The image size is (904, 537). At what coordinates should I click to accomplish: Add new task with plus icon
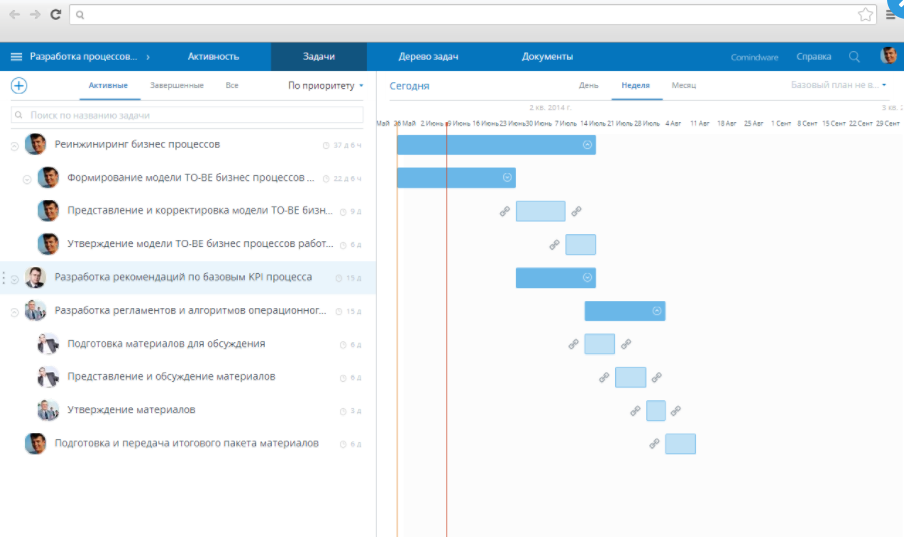[19, 86]
